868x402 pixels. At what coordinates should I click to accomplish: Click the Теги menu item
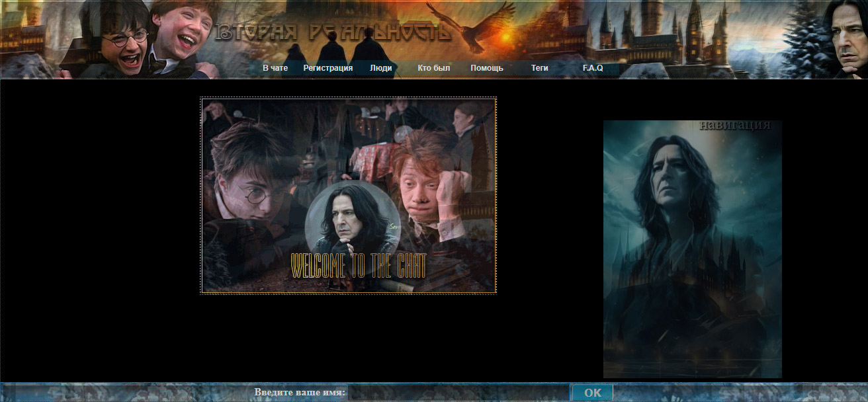point(539,68)
